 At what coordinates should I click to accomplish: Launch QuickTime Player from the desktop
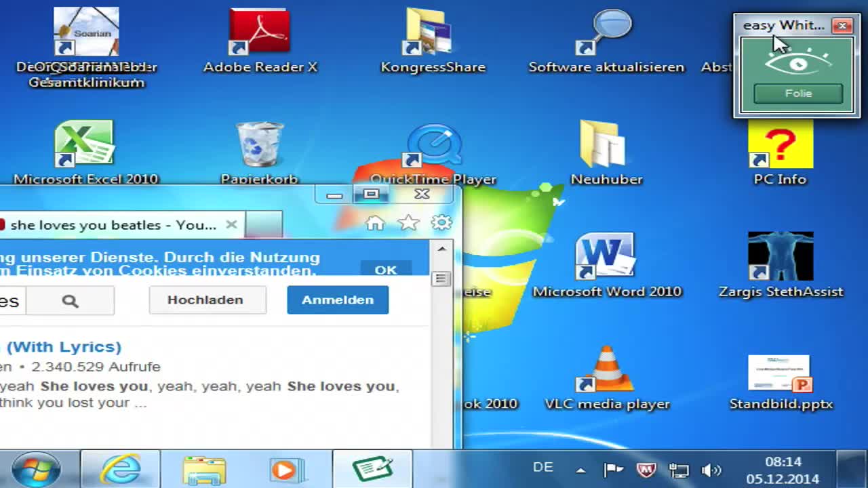433,144
